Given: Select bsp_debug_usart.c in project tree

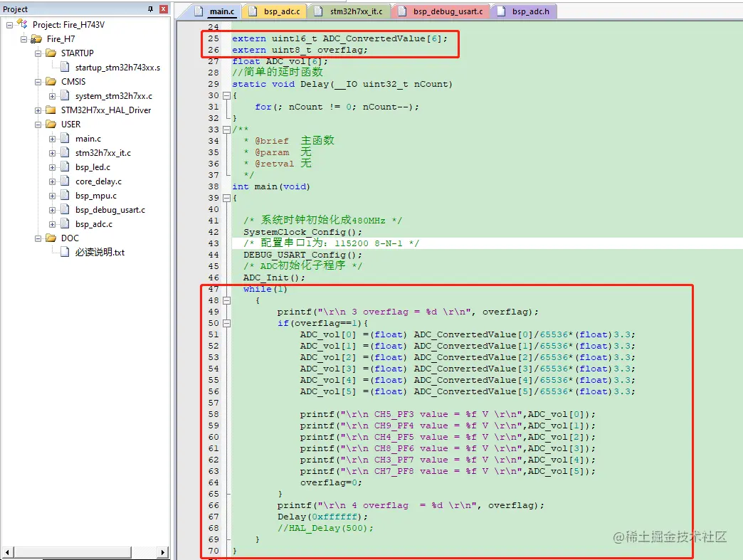Looking at the screenshot, I should [x=110, y=210].
